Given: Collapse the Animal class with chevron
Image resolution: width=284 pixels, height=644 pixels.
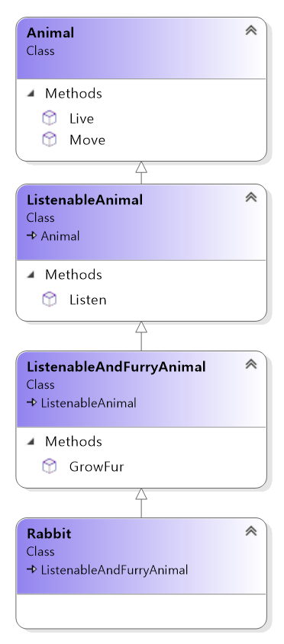Looking at the screenshot, I should 251,30.
